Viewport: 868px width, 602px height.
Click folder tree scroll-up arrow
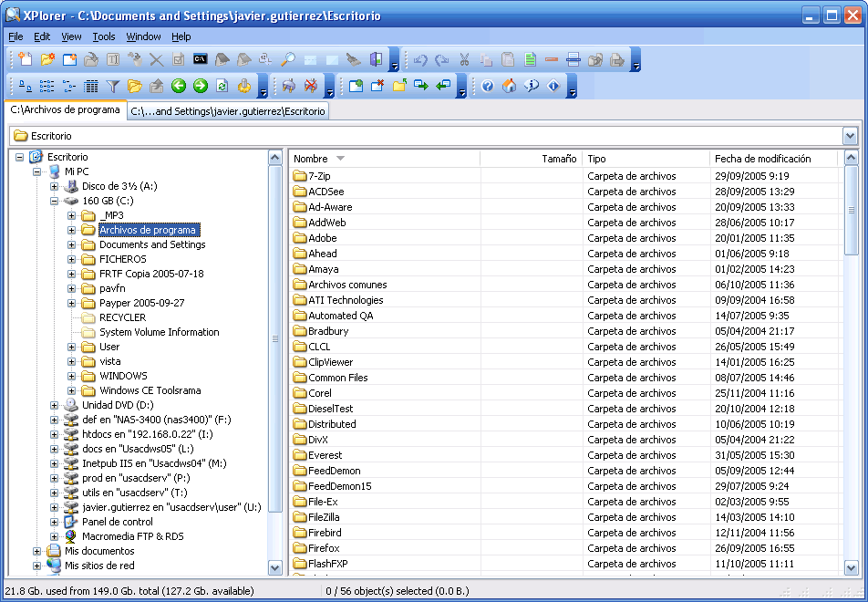[275, 158]
